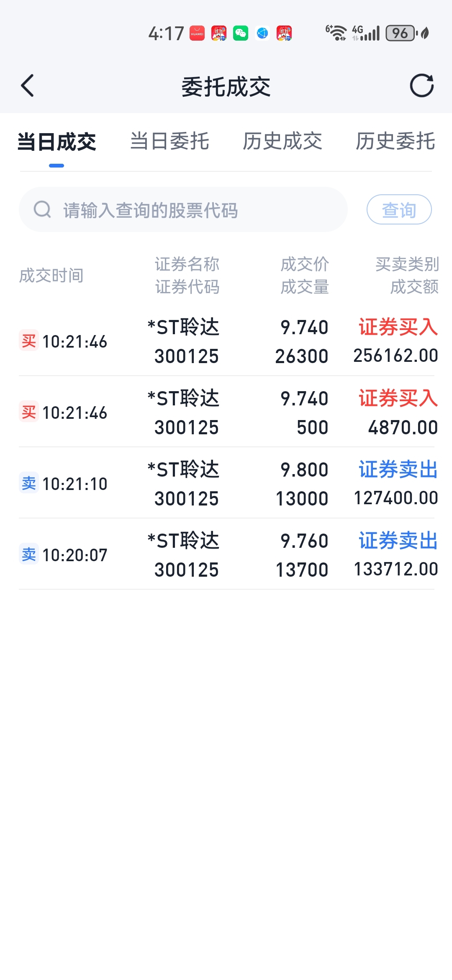Open the 证券买入 trade of 26300 shares
This screenshot has width=452, height=980.
tap(226, 341)
